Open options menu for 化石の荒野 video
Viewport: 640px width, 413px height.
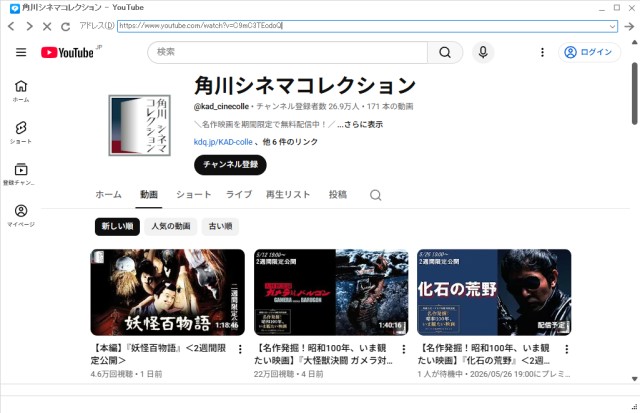click(x=567, y=349)
